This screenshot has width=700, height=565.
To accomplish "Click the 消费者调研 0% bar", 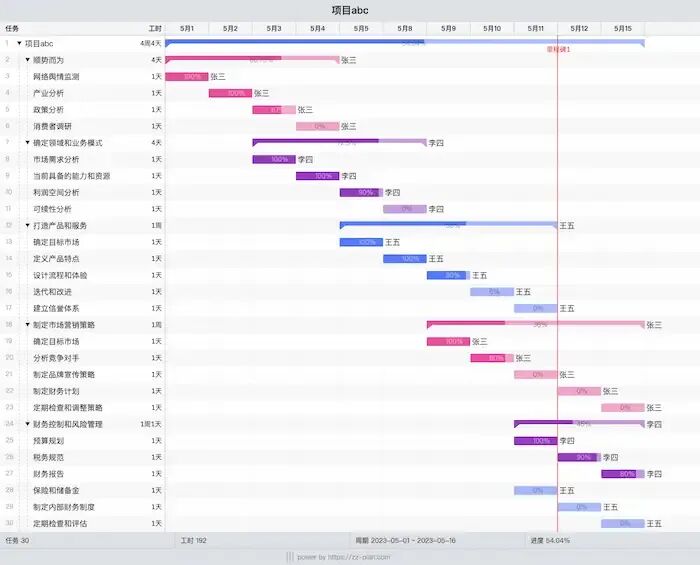I will pyautogui.click(x=317, y=126).
